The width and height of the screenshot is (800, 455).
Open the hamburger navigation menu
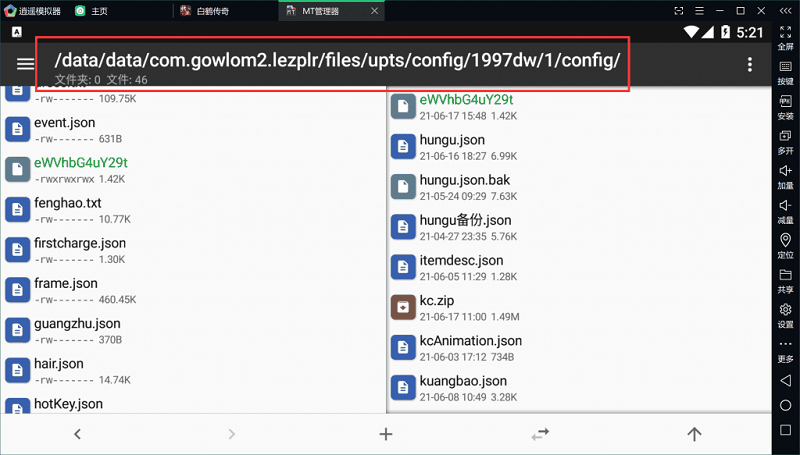pos(26,65)
